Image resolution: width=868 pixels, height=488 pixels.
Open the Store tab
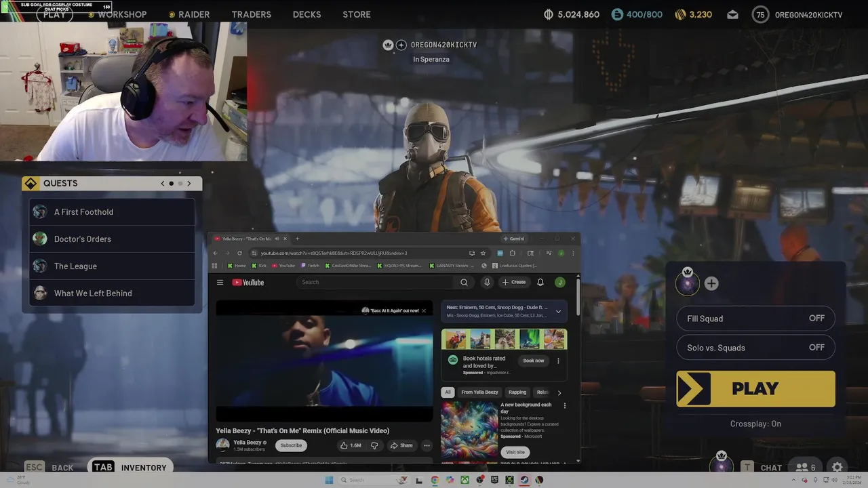pos(357,14)
